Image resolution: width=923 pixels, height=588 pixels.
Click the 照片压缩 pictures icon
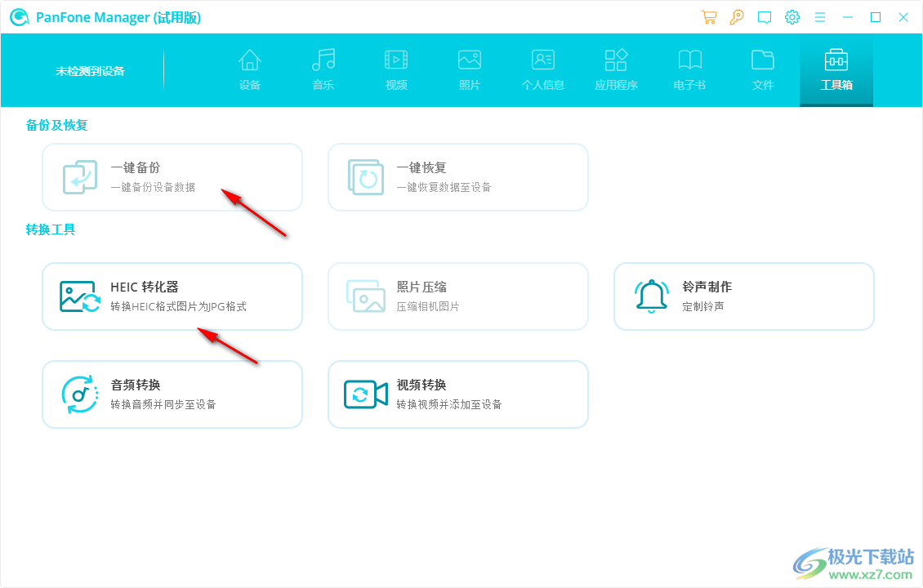tap(366, 296)
